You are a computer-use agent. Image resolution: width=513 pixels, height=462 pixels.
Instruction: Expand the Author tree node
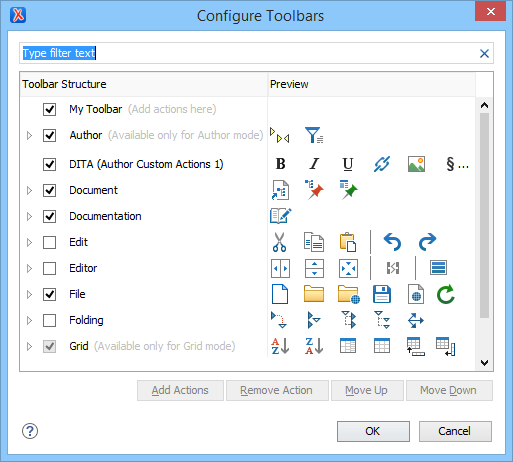pyautogui.click(x=29, y=135)
